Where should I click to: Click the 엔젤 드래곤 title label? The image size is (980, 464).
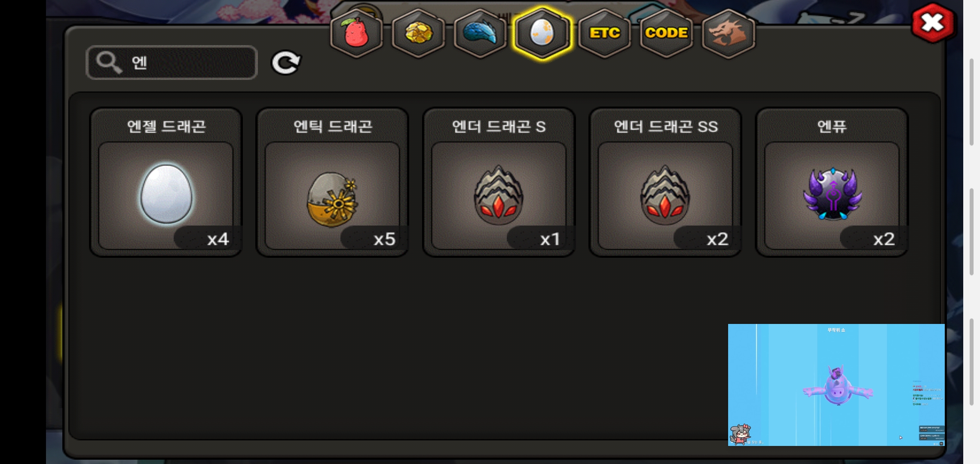[x=166, y=127]
